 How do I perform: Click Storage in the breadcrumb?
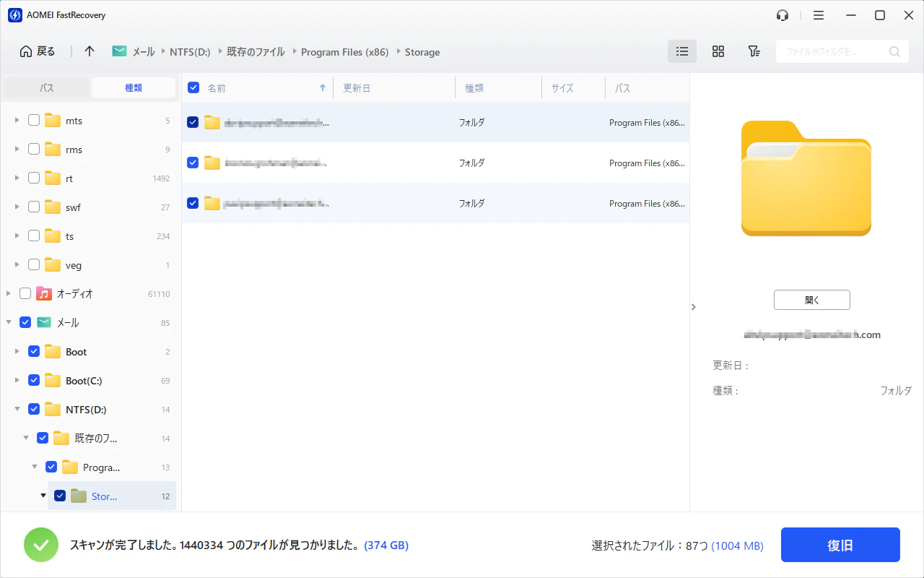point(422,52)
